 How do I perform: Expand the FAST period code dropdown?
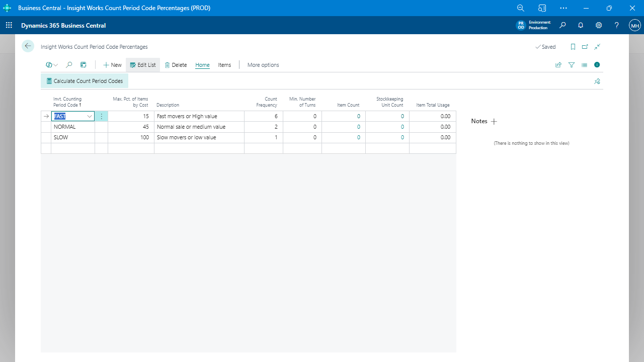(x=89, y=116)
